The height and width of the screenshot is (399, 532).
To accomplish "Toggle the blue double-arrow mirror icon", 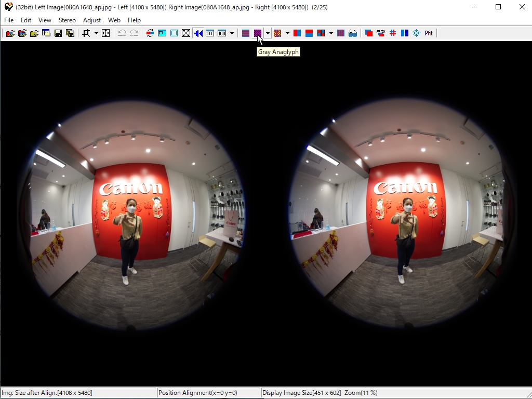I will (198, 33).
